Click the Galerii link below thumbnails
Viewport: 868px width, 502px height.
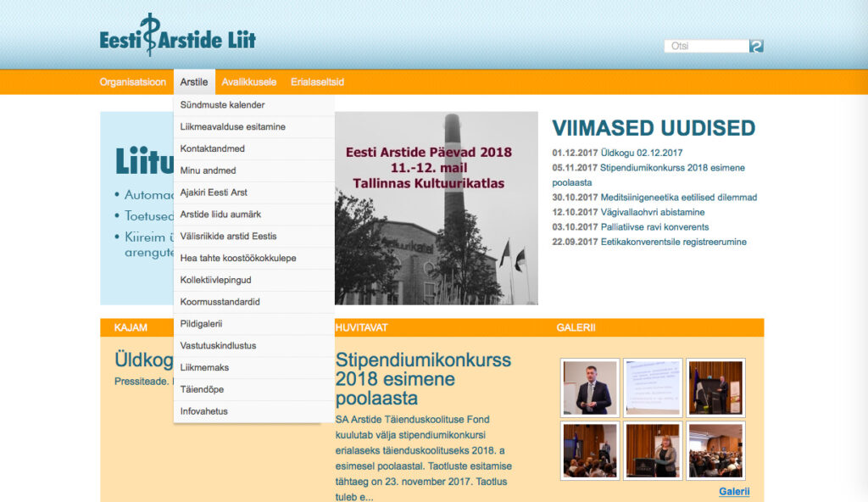(x=734, y=492)
